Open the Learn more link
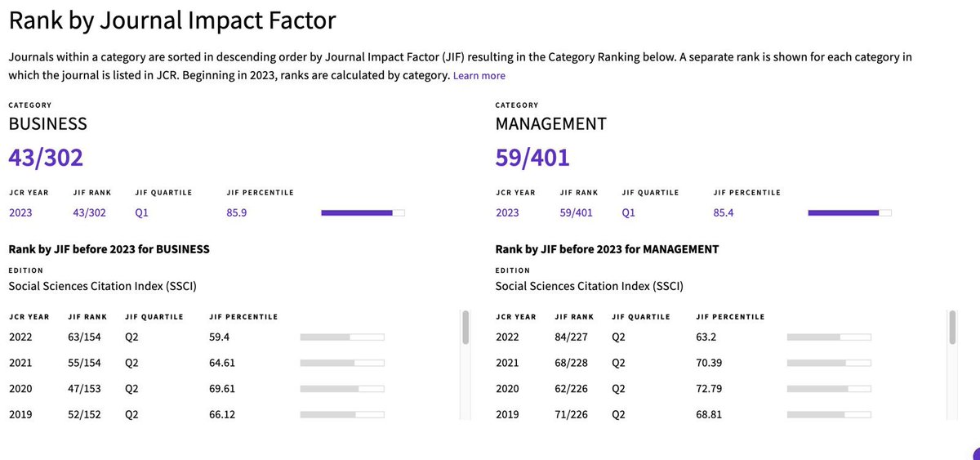The width and height of the screenshot is (980, 460). click(479, 76)
